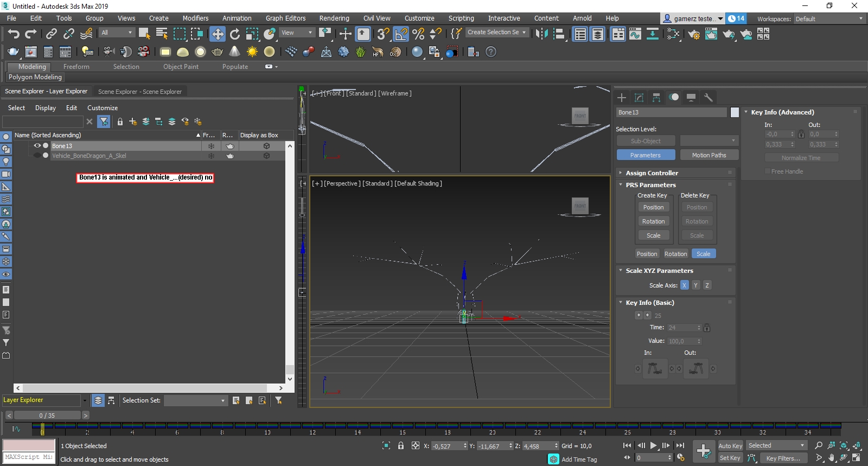Enable the Free Handle checkbox

768,171
